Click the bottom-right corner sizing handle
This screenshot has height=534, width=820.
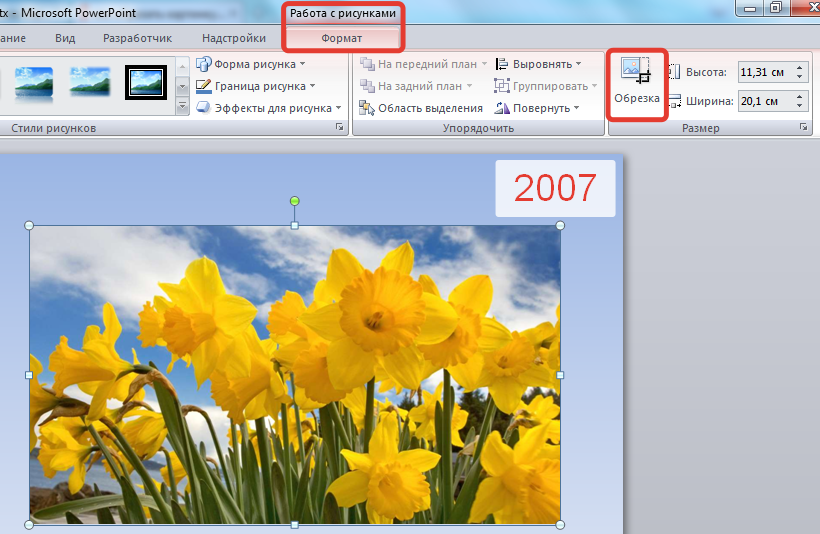coord(560,525)
